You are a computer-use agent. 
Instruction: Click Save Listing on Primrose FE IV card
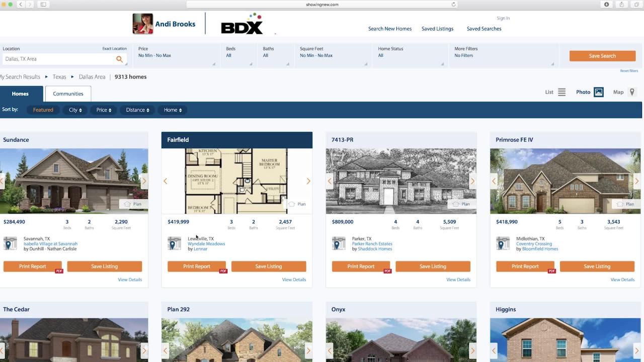[x=597, y=266]
